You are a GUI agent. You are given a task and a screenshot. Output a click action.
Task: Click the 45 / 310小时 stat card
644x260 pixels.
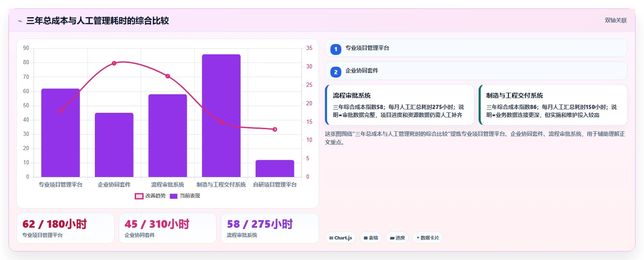click(168, 228)
